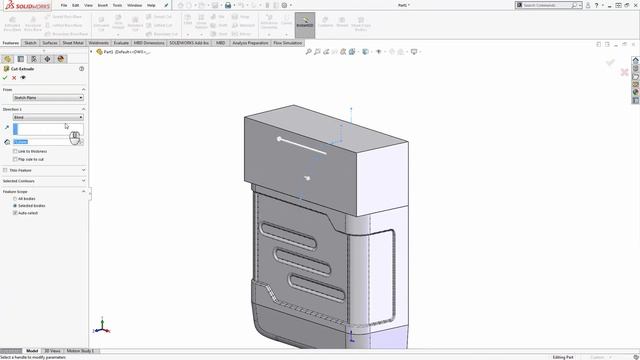This screenshot has width=640, height=360.
Task: Click the Zoom to Fit icon
Action: 309,52
